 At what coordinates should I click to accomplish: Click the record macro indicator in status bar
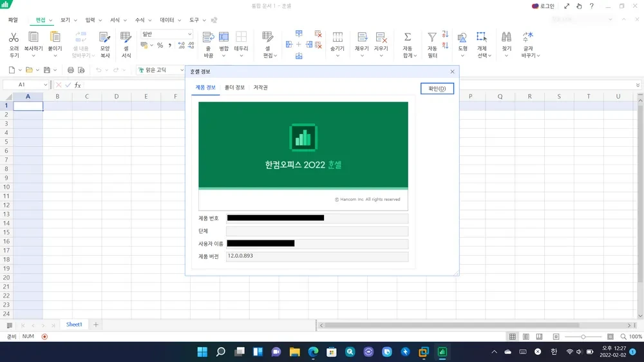[45, 336]
